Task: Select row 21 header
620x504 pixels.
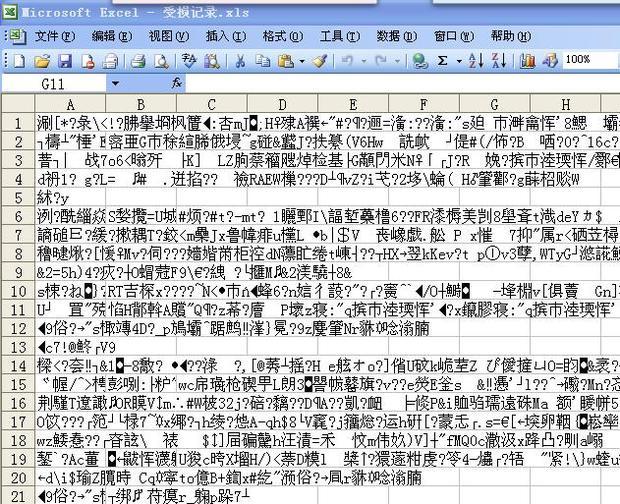Action: tap(18, 496)
